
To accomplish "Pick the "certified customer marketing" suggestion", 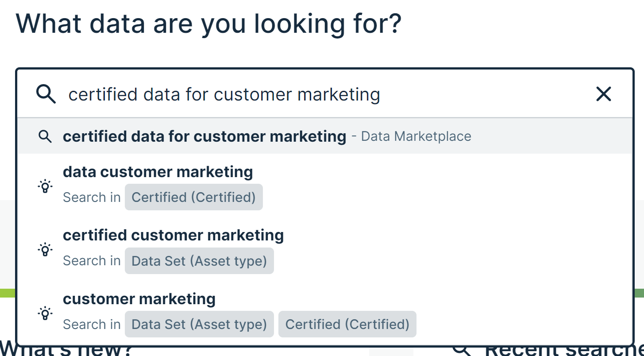I will [x=173, y=235].
